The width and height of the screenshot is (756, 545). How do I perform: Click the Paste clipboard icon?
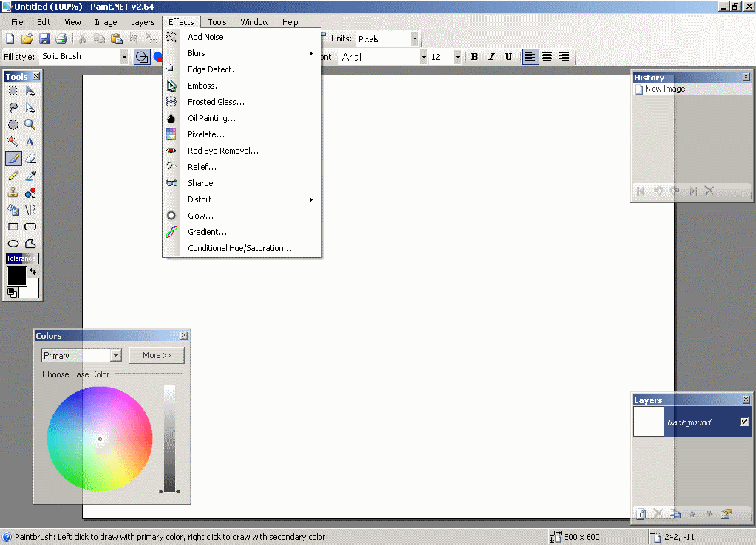(x=116, y=38)
